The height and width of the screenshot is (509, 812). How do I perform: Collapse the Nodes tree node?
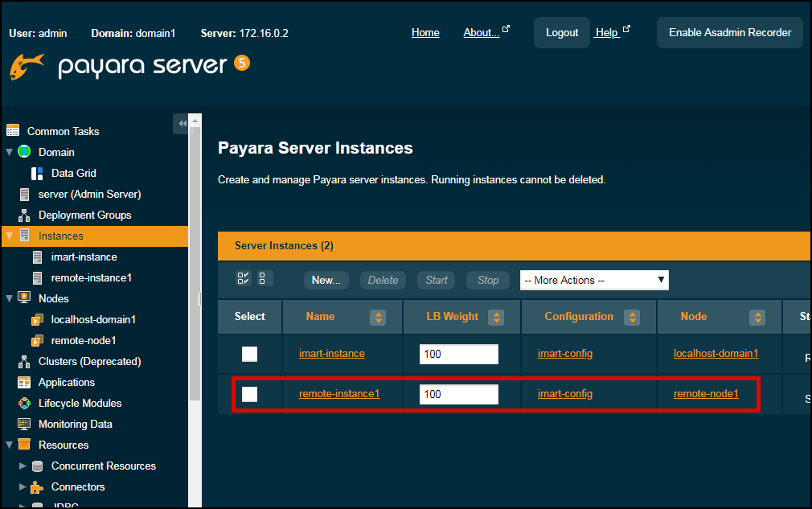click(x=9, y=298)
